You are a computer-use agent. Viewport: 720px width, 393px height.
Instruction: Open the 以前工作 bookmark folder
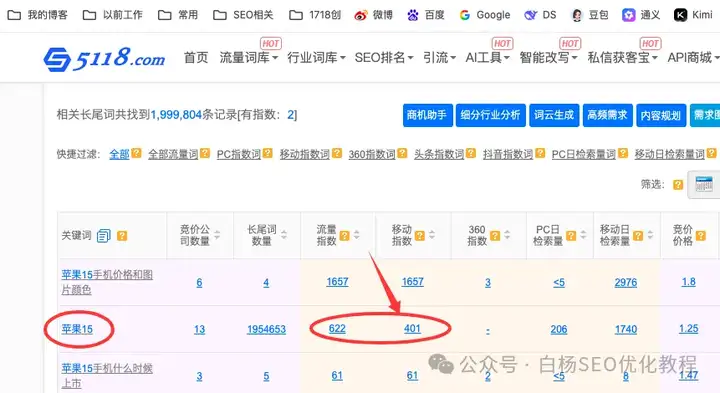point(112,15)
